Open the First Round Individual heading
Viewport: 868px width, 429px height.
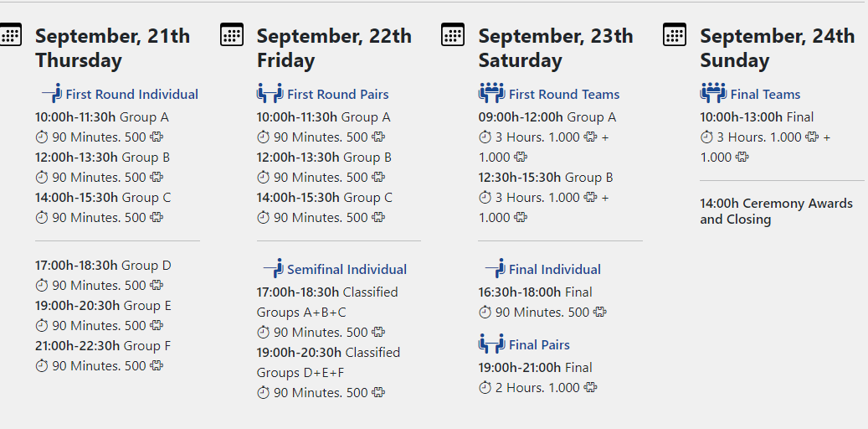click(132, 95)
